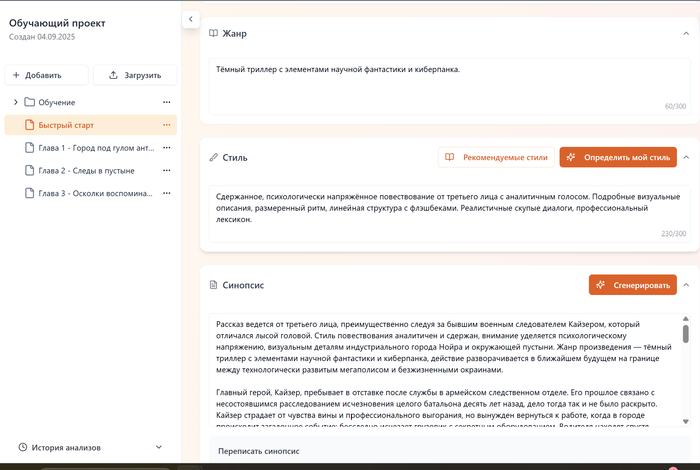
Task: Click the document icon beside Глава 1
Action: [29, 148]
